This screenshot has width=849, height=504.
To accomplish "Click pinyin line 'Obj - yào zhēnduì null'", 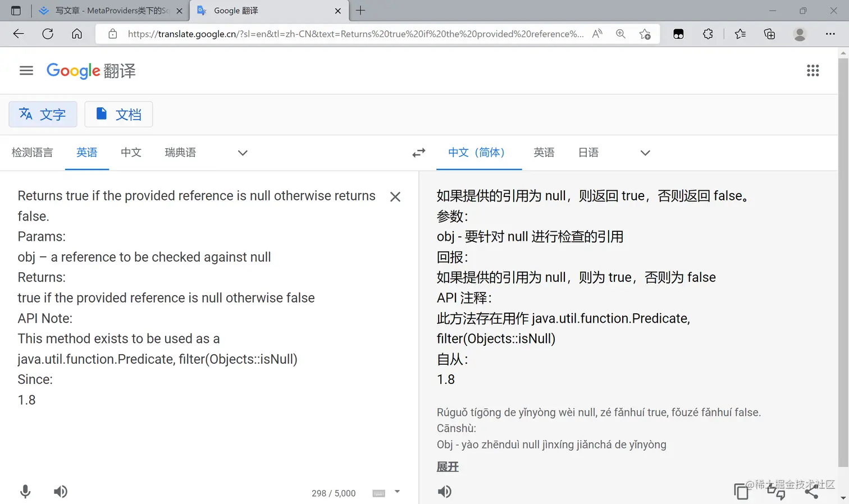I will click(x=551, y=445).
